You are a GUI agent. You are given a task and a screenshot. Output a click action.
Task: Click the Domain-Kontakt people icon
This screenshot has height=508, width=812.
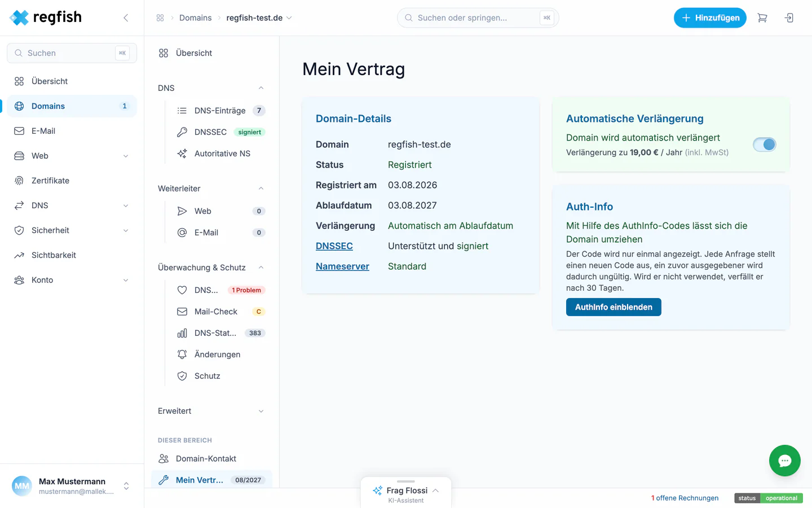164,458
